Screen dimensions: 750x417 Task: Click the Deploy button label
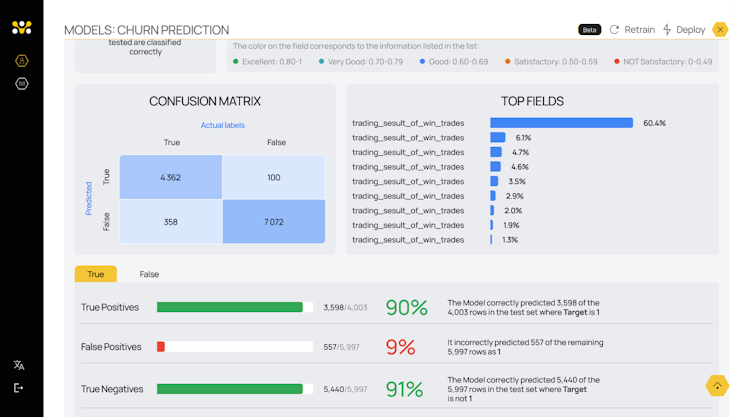point(690,30)
